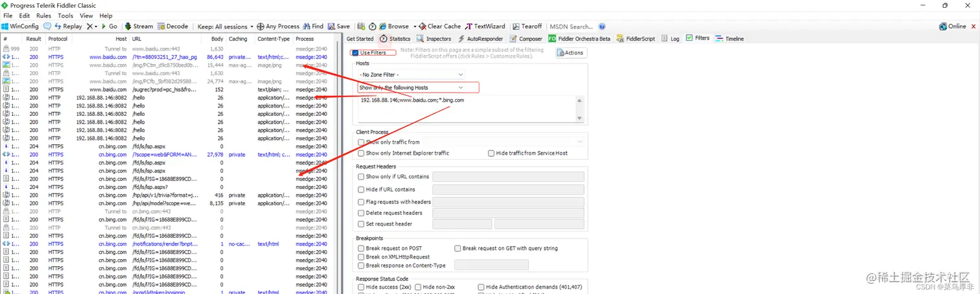Image resolution: width=980 pixels, height=294 pixels.
Task: Enable Set request header checkbox
Action: (361, 224)
